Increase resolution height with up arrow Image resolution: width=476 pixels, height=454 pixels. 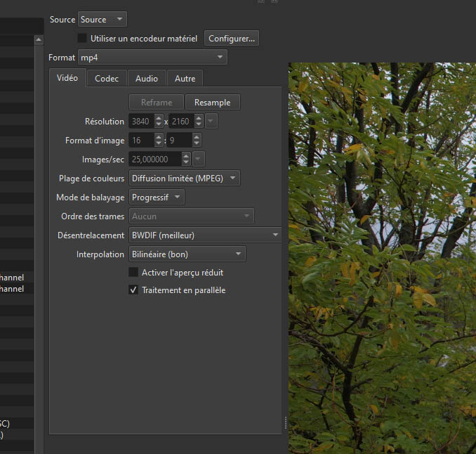pyautogui.click(x=199, y=118)
